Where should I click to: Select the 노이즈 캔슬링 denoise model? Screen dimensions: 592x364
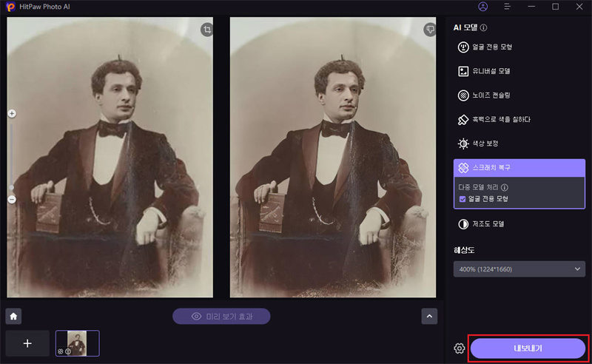[484, 95]
